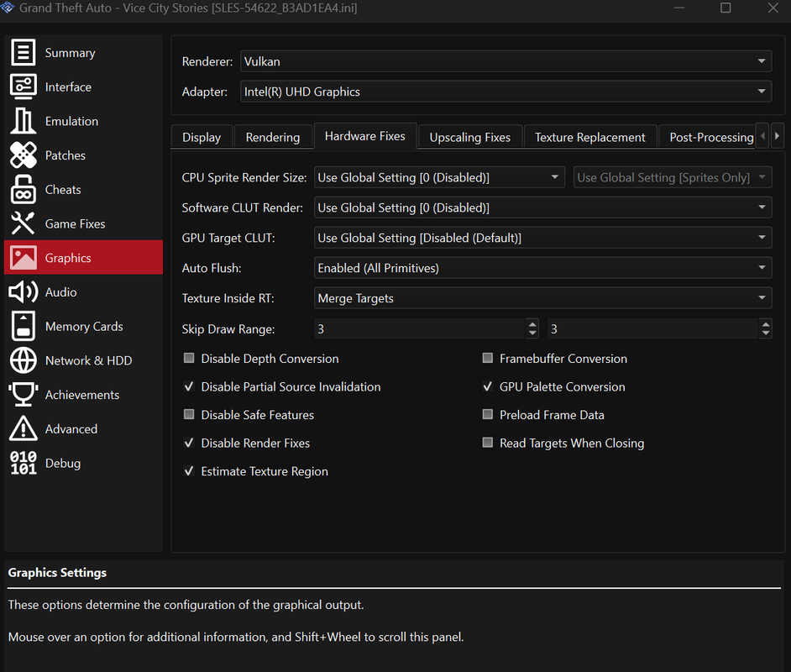Enable Disable Depth Conversion checkbox

[x=189, y=358]
